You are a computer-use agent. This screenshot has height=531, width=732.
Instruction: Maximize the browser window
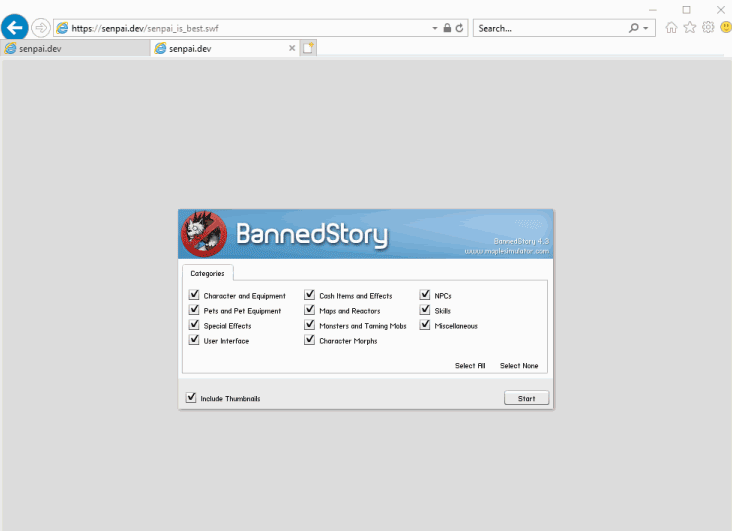pyautogui.click(x=686, y=10)
